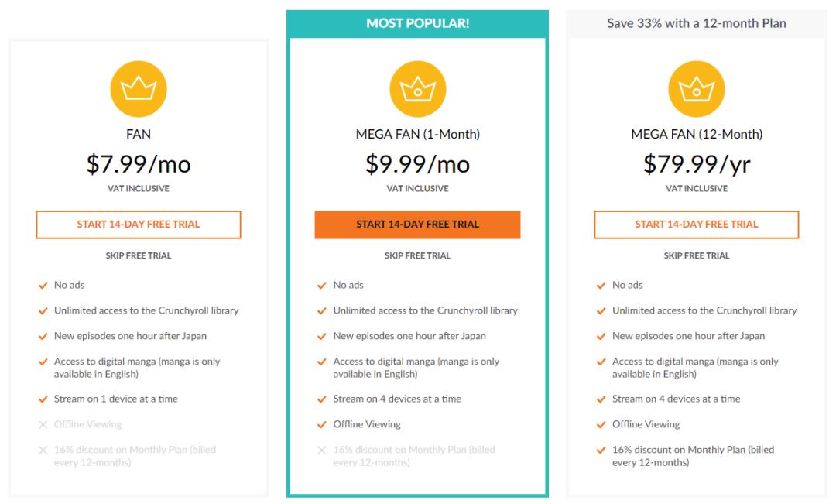
Task: Click the checkmark beside 12-Month 16% discount
Action: coord(601,450)
